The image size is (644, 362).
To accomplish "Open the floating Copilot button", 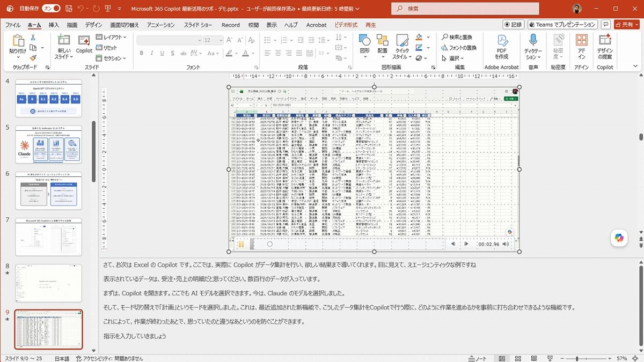I will click(x=619, y=238).
